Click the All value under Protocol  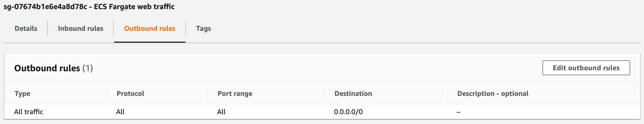[x=120, y=112]
